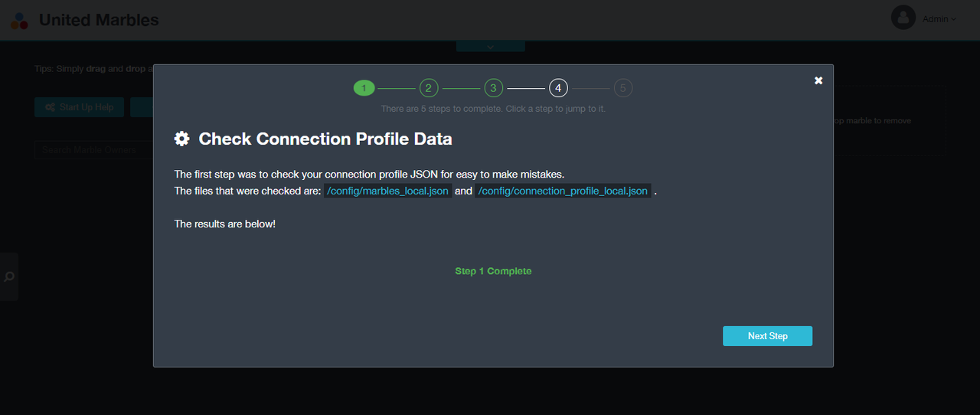Select step 3 circle in progress bar
Viewport: 980px width, 415px height.
click(493, 88)
